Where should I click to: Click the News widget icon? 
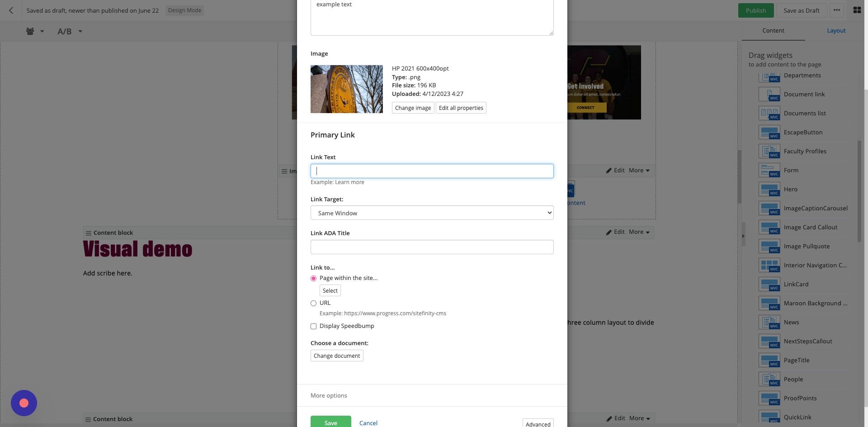coord(769,322)
